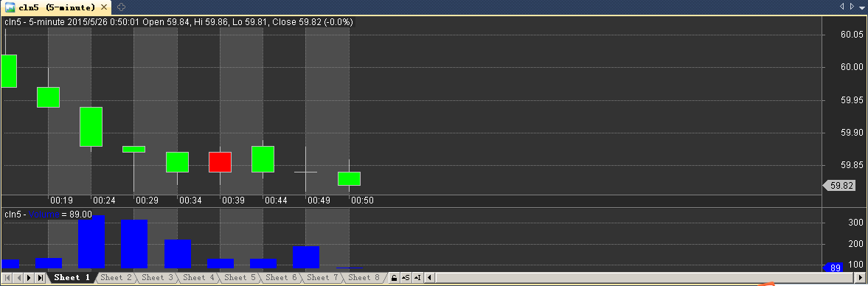Add a new chart tab with plus icon
This screenshot has height=286, width=868.
pos(122,7)
